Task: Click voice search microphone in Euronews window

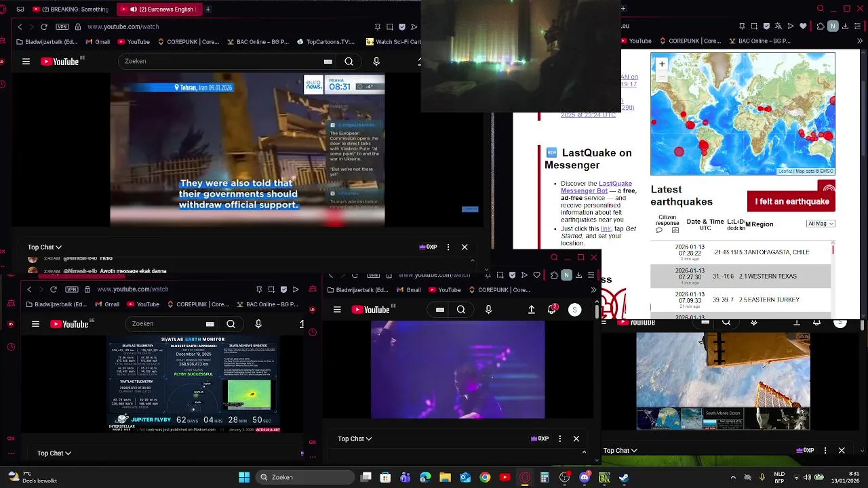Action: click(376, 62)
